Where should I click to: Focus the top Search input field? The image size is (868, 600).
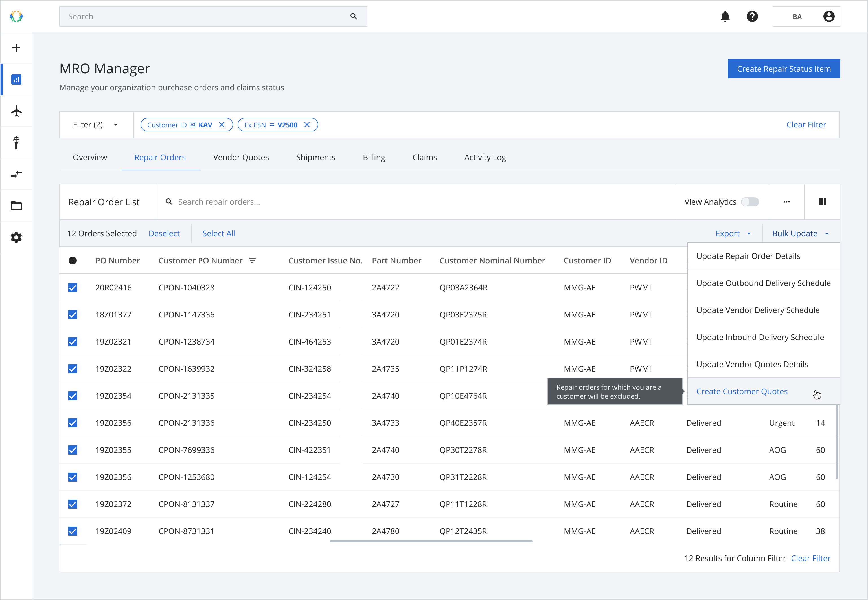coord(213,17)
